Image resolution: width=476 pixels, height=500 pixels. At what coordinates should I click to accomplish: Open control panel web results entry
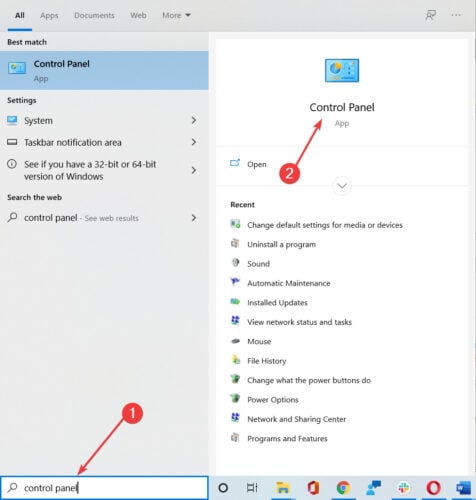[x=104, y=218]
